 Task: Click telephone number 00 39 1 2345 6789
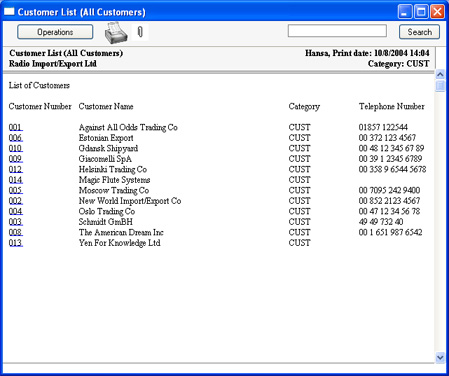[x=390, y=159]
